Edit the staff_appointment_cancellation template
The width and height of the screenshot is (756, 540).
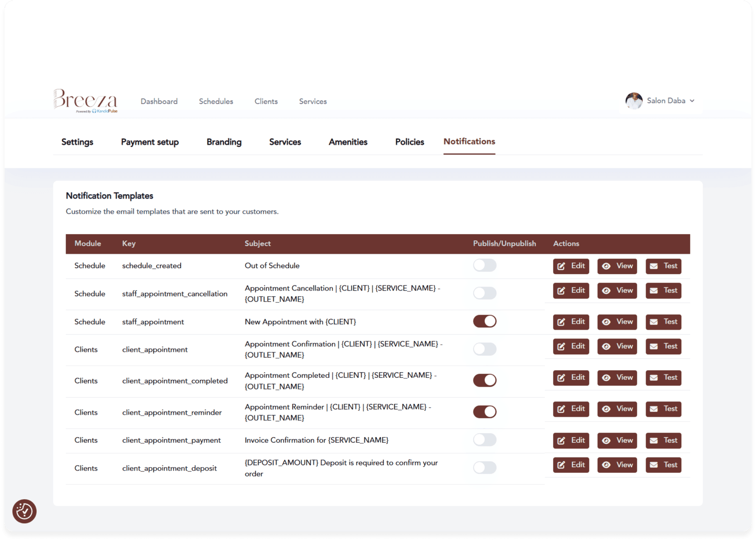pyautogui.click(x=571, y=290)
